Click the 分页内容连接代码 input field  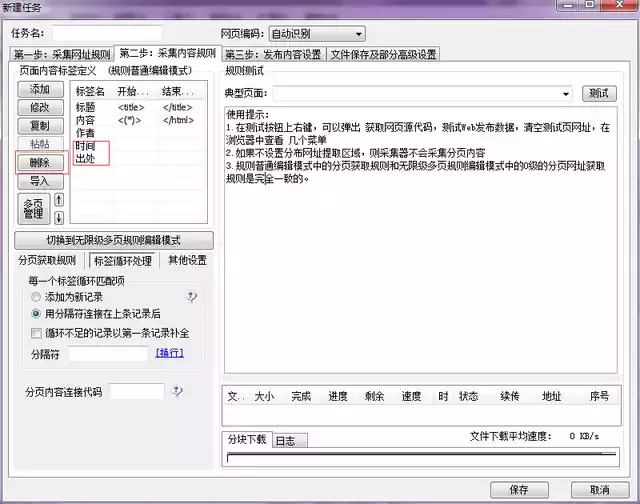click(137, 391)
